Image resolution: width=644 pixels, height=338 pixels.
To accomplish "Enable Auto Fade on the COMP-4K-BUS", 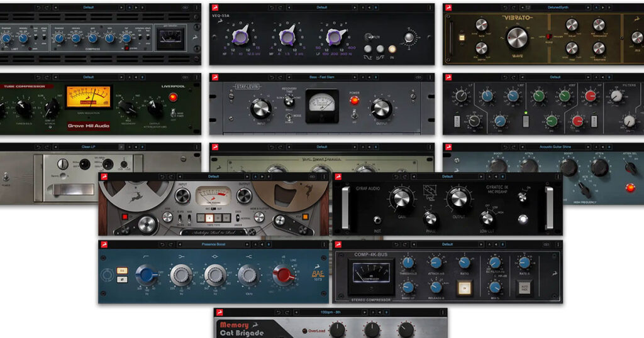I will point(525,288).
